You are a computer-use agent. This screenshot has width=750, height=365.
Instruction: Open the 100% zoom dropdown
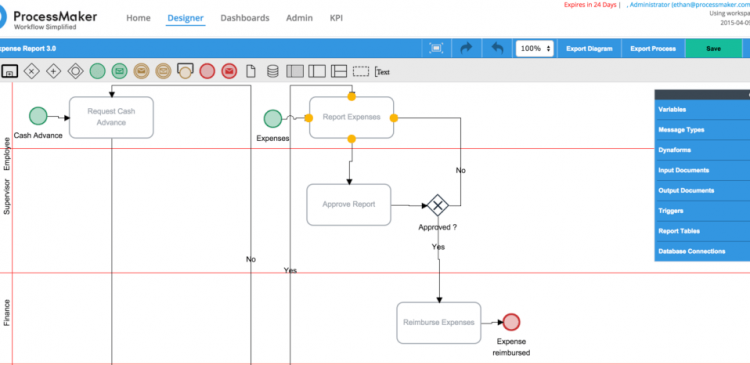coord(534,48)
